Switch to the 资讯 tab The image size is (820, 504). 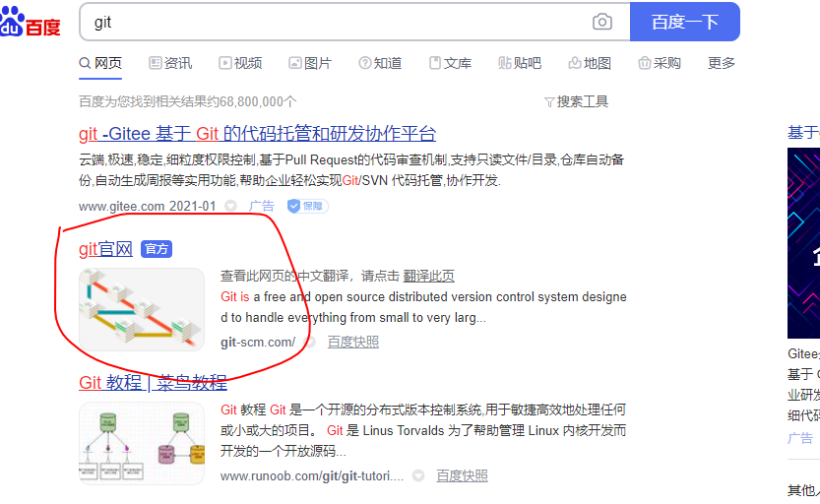[170, 63]
